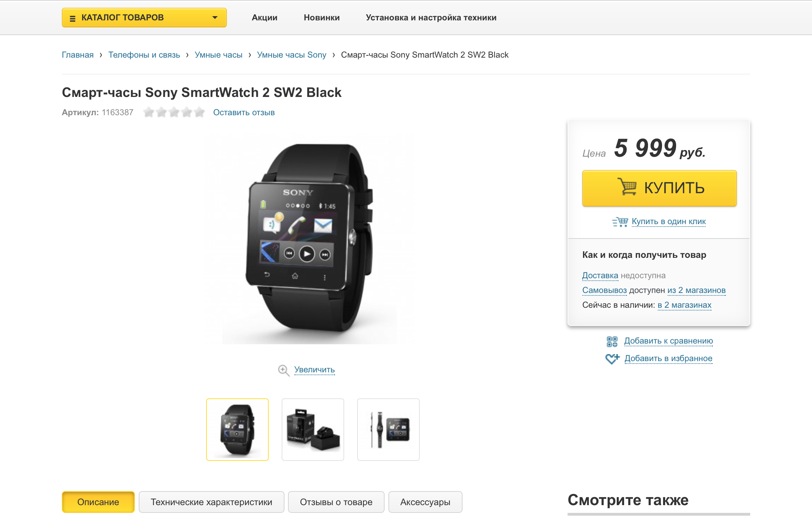Select the watch box packaging thumbnail
Viewport: 812px width, 522px height.
(313, 430)
